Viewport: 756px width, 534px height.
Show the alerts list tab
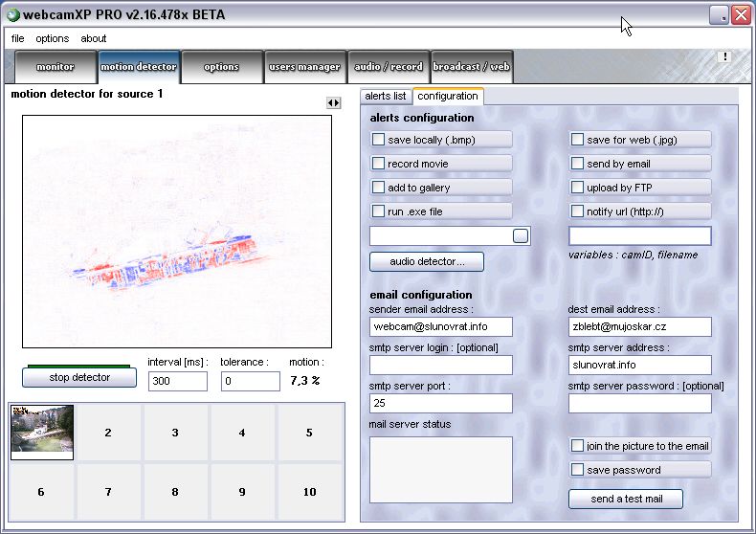tap(386, 96)
